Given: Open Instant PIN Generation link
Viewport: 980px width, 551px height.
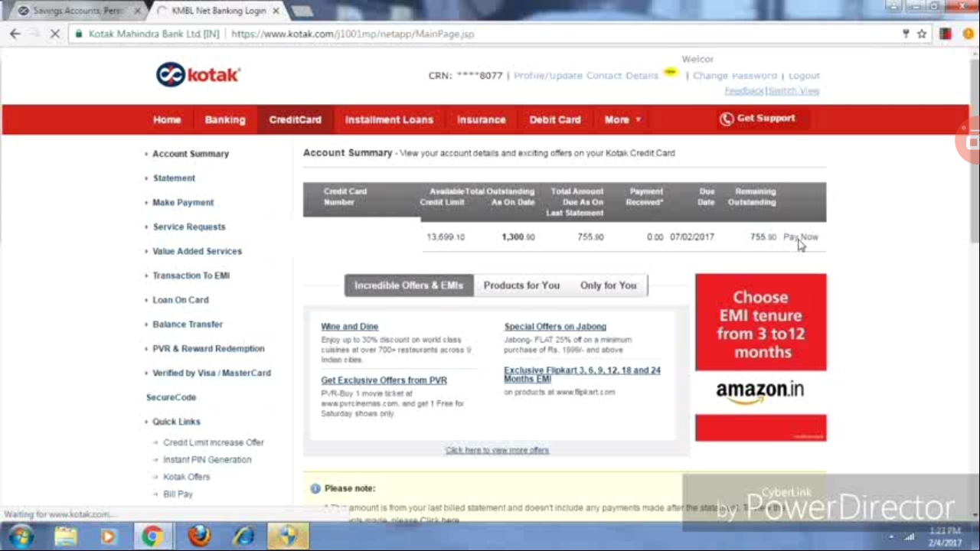Looking at the screenshot, I should pos(207,460).
